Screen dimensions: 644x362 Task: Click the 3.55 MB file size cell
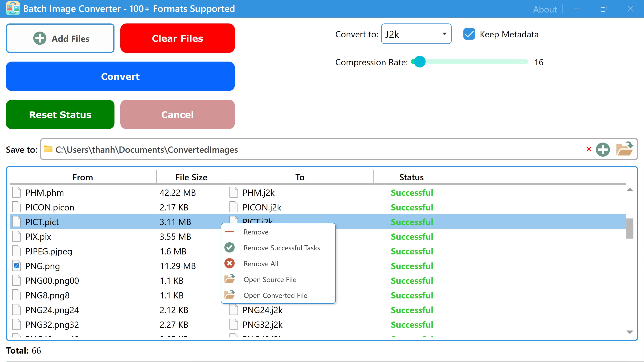175,236
